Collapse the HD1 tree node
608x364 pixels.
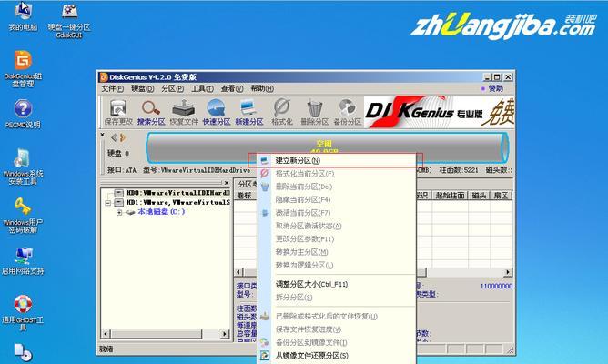[108, 203]
